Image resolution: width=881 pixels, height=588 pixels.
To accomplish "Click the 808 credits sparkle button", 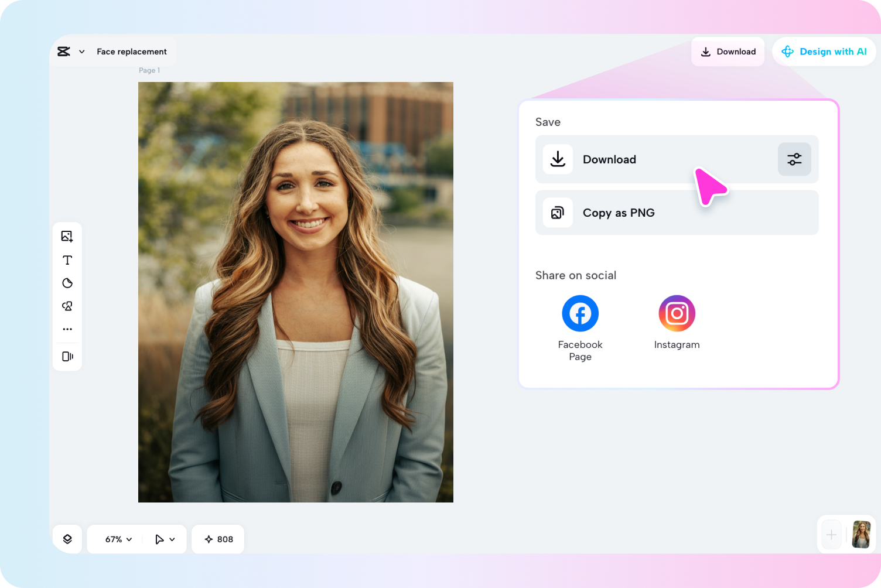I will click(218, 539).
